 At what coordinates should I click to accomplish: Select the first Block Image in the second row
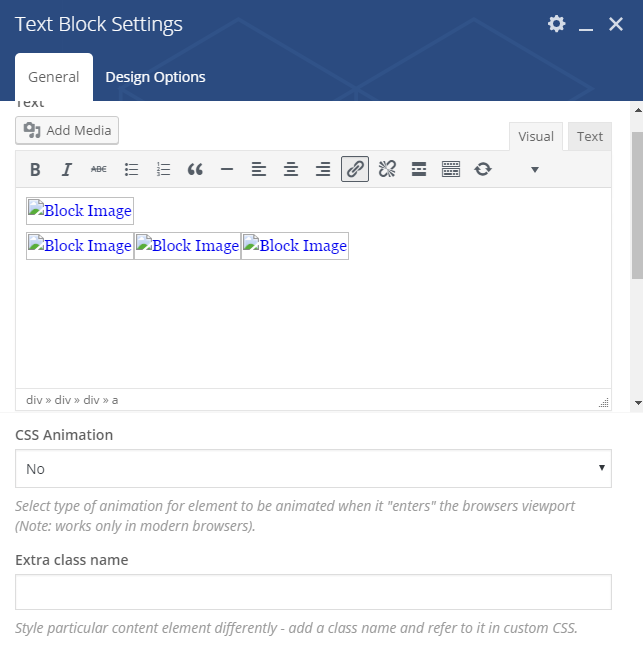click(80, 246)
